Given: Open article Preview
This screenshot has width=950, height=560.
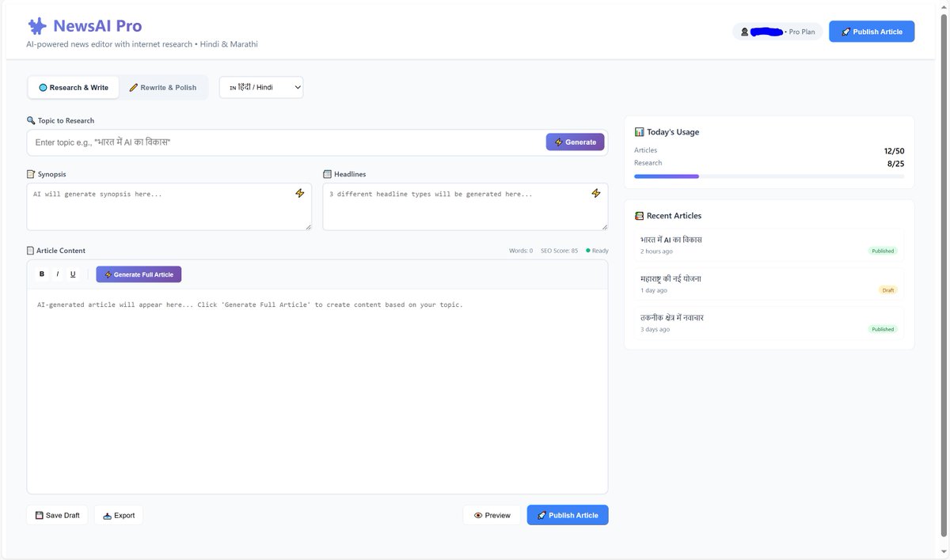Looking at the screenshot, I should tap(492, 515).
